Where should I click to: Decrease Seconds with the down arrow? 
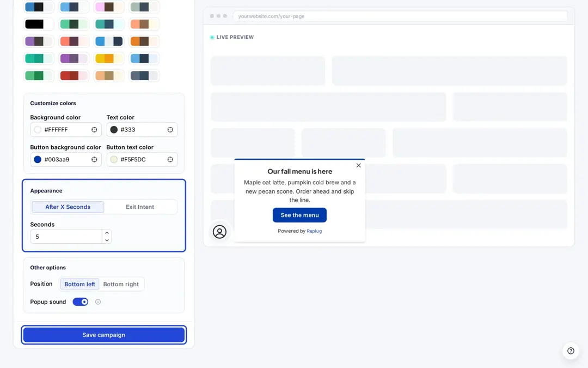point(107,240)
